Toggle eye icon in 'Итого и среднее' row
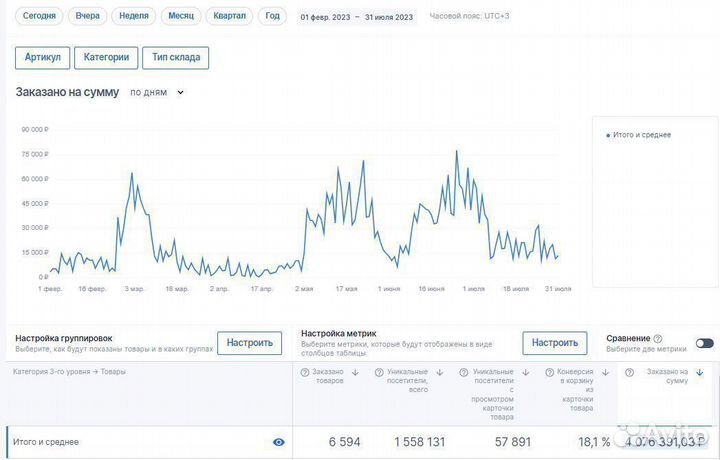The width and height of the screenshot is (720, 460). [278, 442]
